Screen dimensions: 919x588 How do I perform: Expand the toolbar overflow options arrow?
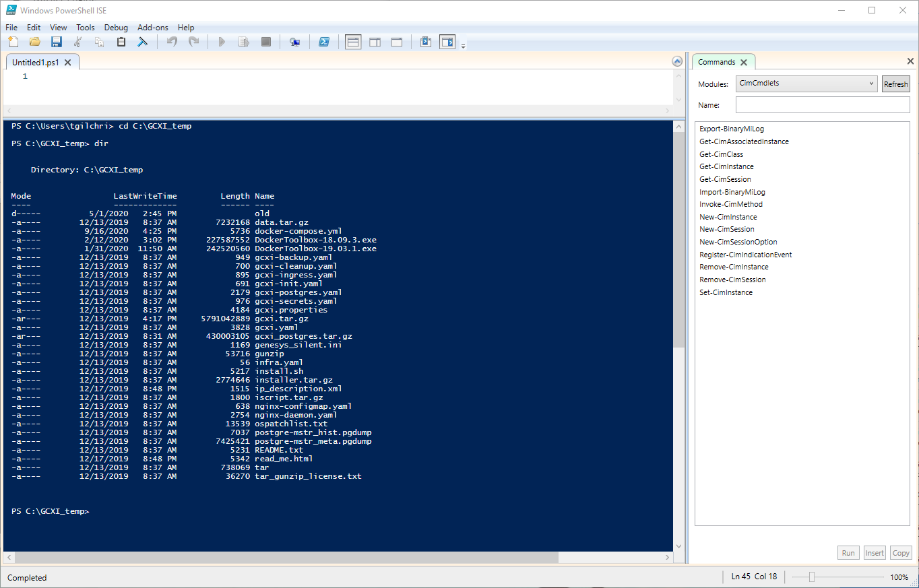point(464,46)
